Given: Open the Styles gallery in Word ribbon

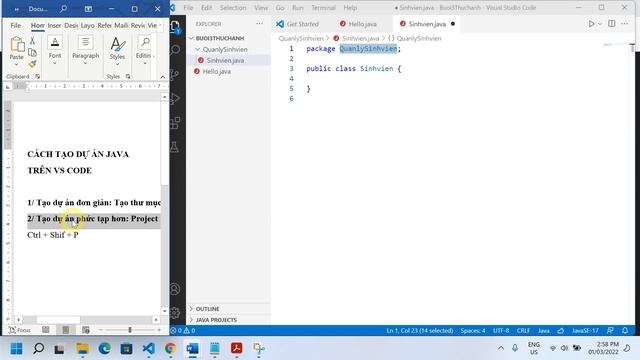Looking at the screenshot, I should [117, 50].
